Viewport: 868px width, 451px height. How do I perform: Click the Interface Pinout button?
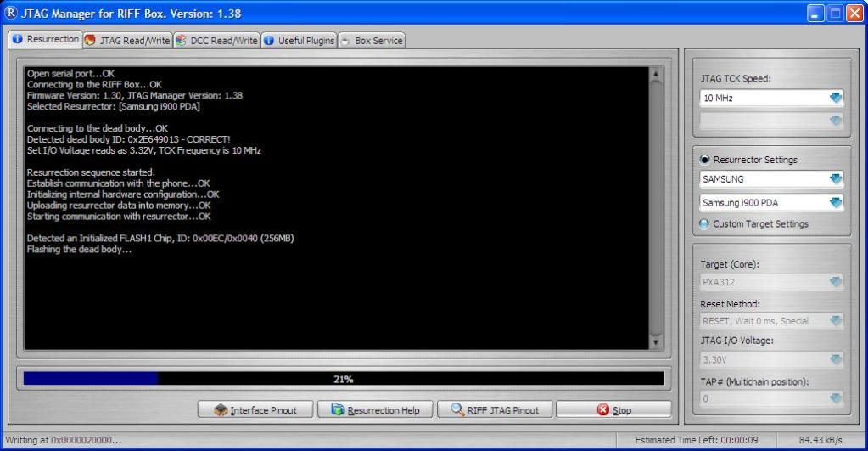(255, 410)
